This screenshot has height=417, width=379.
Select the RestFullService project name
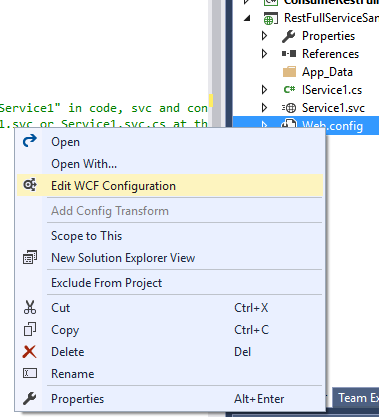click(x=331, y=18)
